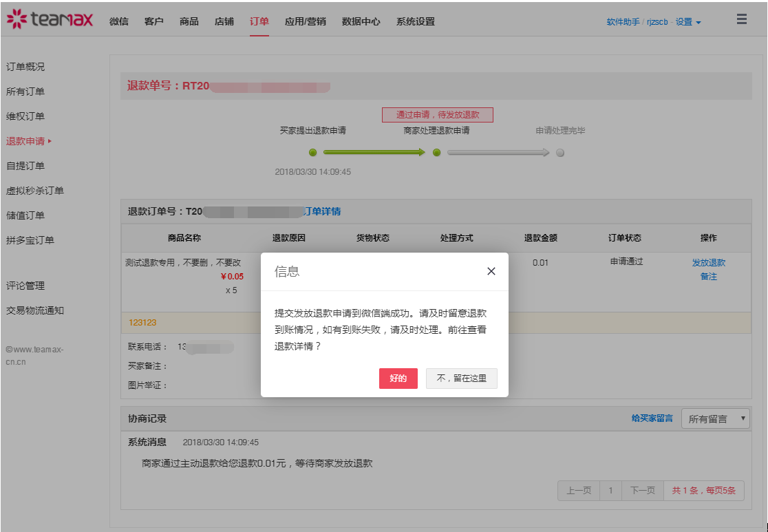
Task: Click the teamax logo icon
Action: (17, 20)
